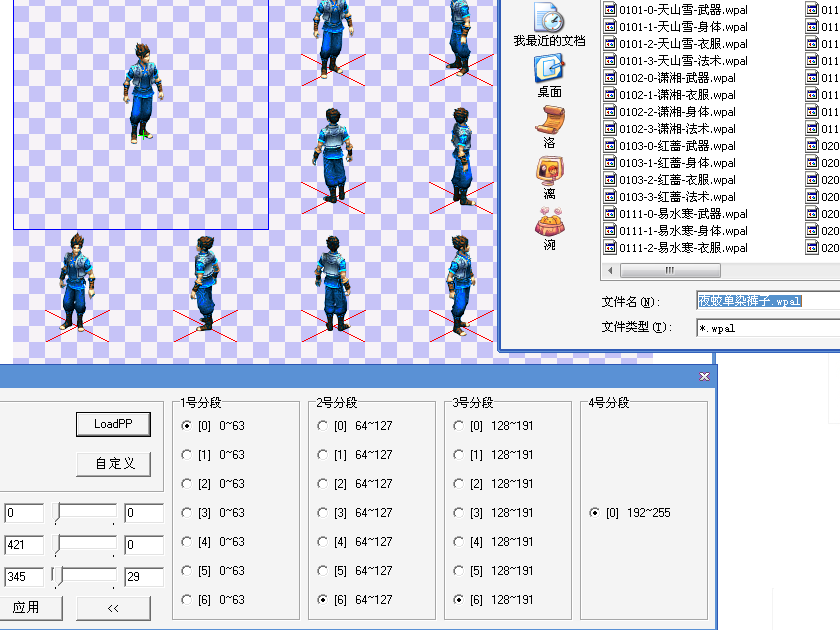Go to the 桌面 desktop place

click(x=549, y=76)
